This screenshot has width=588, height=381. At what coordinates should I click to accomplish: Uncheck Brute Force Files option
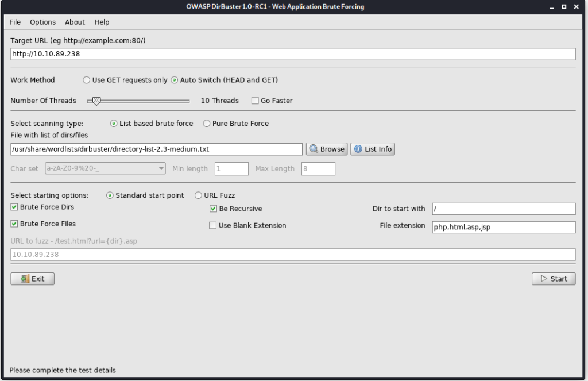[14, 224]
